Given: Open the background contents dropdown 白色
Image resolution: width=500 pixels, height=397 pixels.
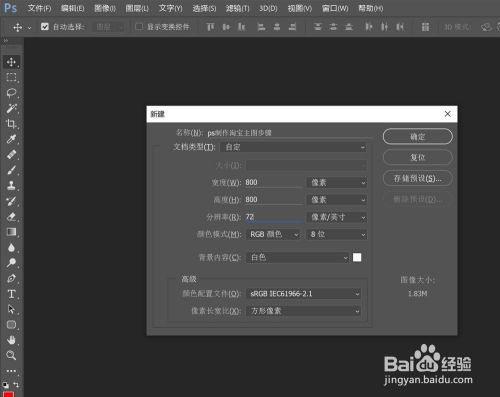Looking at the screenshot, I should 298,258.
